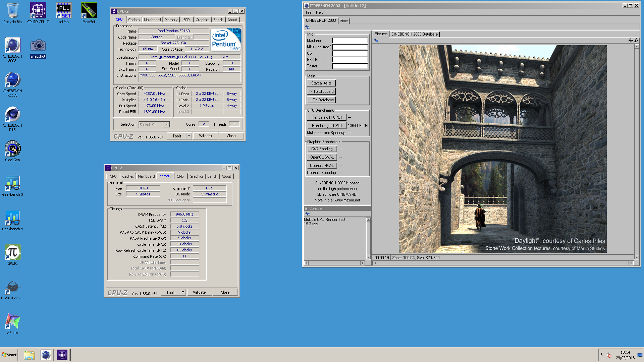Click Rendering (1 CPU) button
Viewport: 644px width, 362px height.
[327, 117]
